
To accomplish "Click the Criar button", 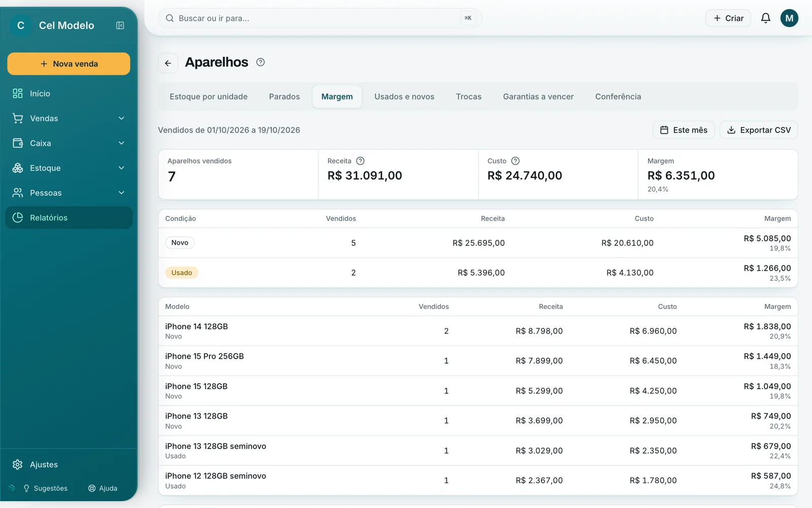I will pos(728,18).
